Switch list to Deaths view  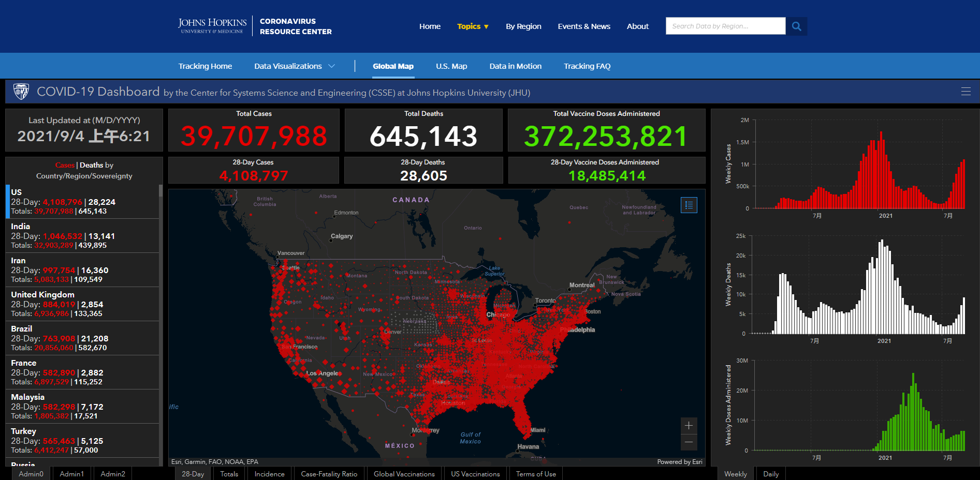pos(91,165)
